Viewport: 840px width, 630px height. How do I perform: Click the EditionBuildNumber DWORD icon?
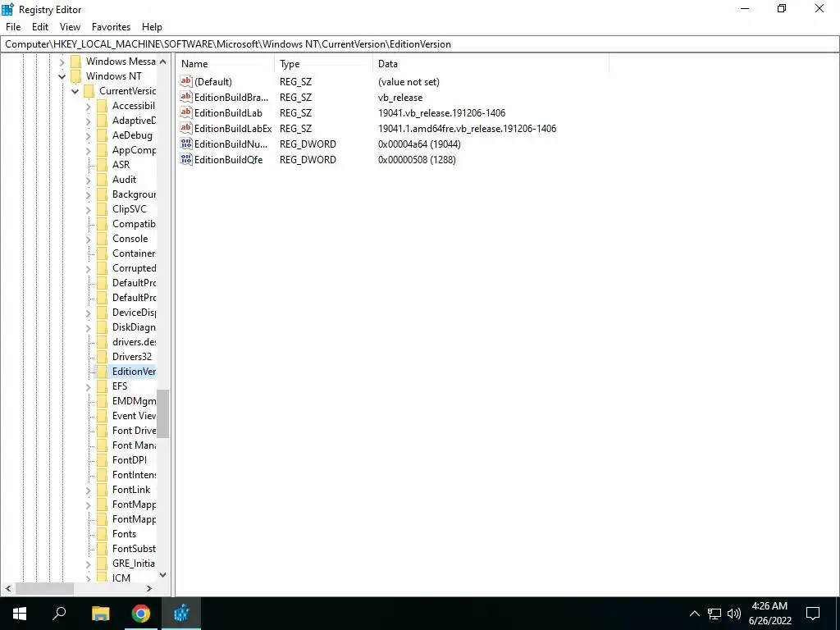click(186, 144)
